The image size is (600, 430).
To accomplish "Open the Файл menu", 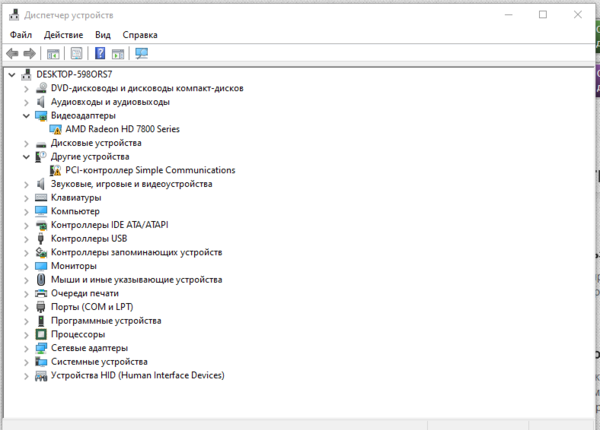I will (21, 35).
